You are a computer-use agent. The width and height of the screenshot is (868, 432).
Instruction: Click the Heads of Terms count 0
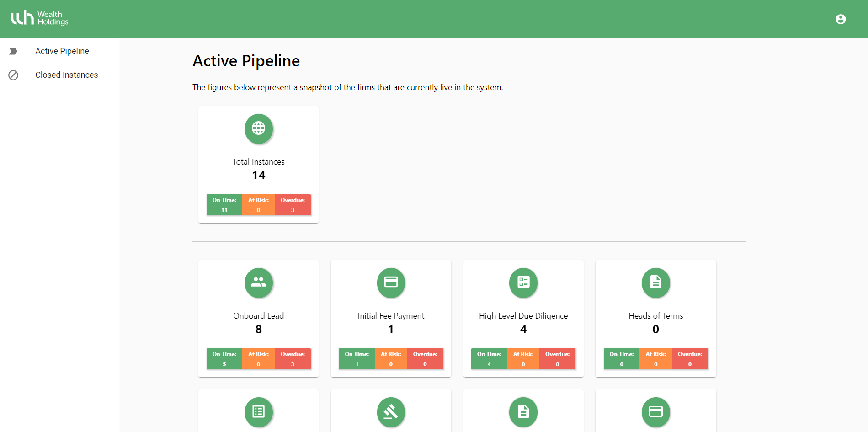(x=656, y=329)
